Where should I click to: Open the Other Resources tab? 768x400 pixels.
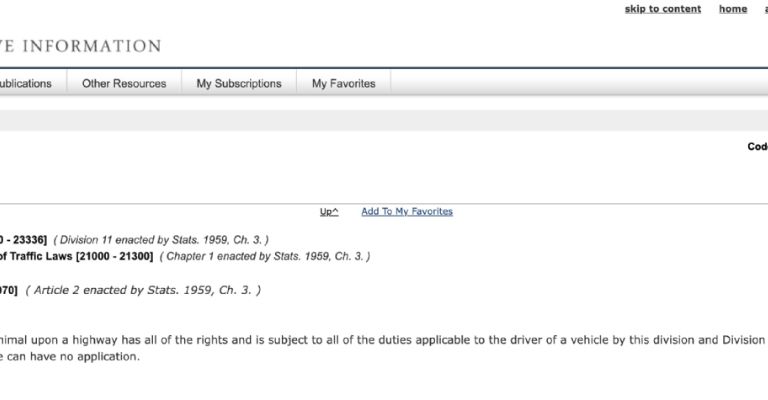124,83
